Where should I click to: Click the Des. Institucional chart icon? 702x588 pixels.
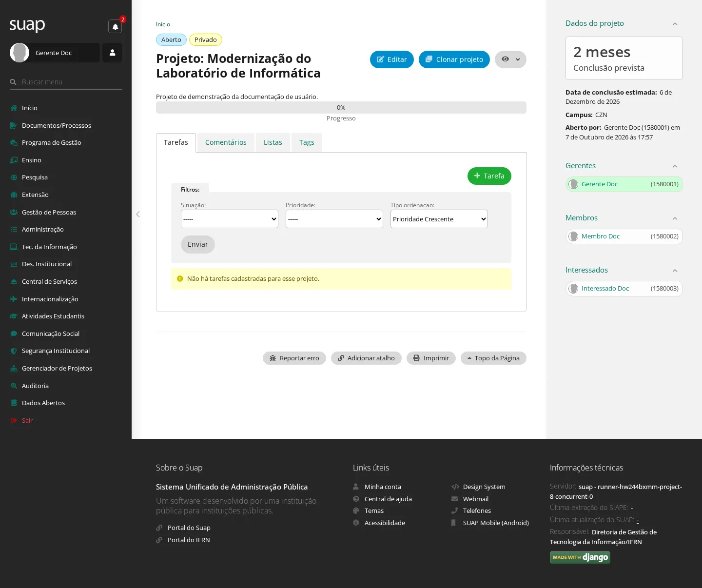click(x=14, y=264)
